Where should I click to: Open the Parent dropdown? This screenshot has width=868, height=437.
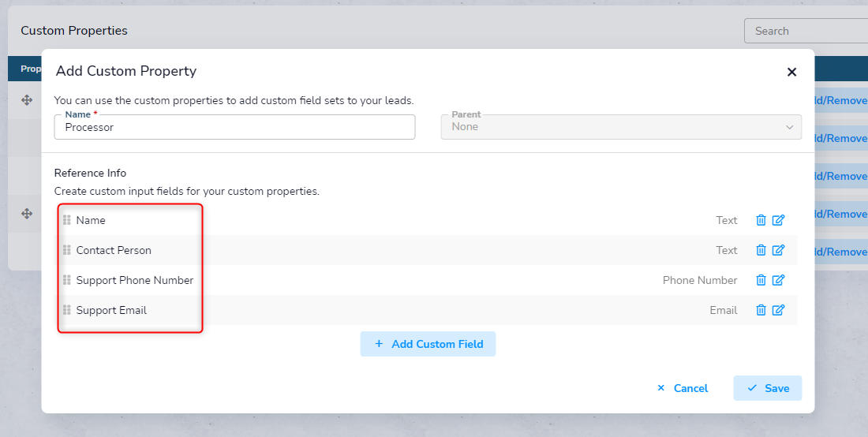coord(621,127)
